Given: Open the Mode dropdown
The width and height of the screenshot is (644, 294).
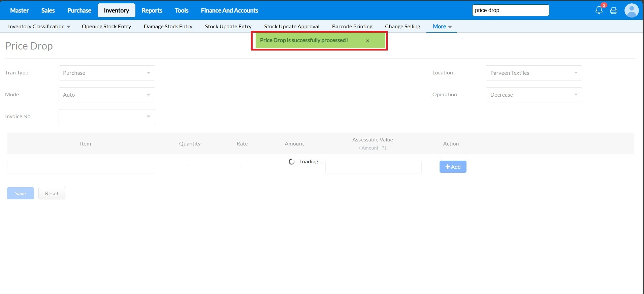Looking at the screenshot, I should (x=107, y=95).
